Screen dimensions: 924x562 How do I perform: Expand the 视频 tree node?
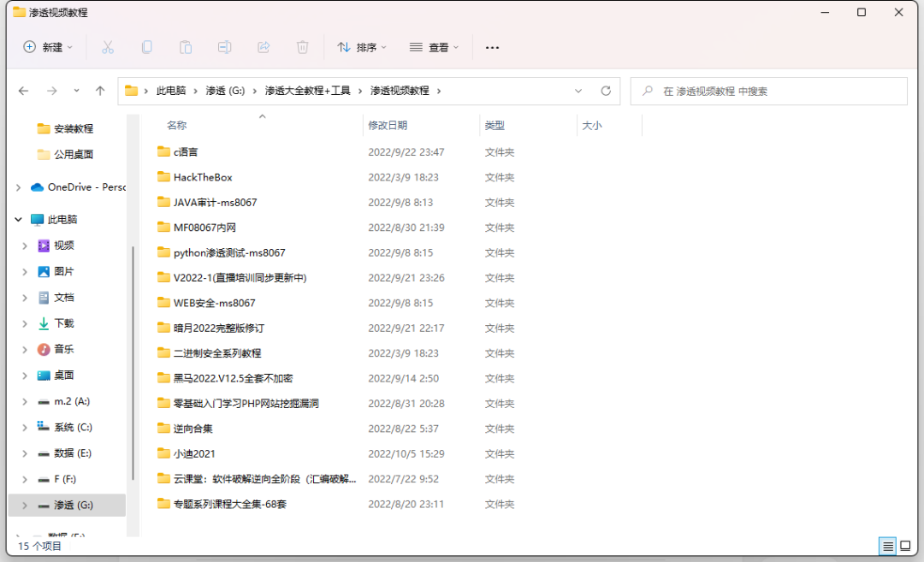click(x=25, y=246)
